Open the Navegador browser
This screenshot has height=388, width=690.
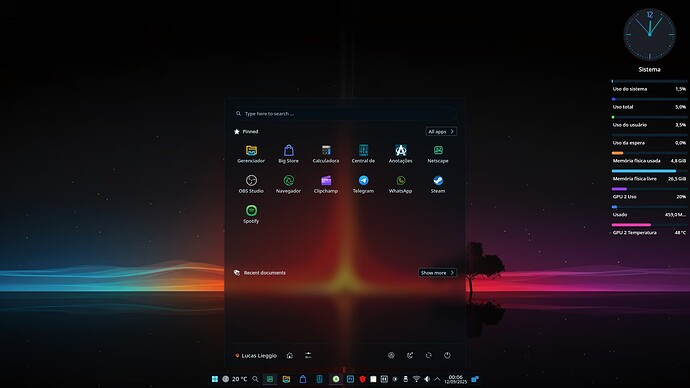pos(289,184)
